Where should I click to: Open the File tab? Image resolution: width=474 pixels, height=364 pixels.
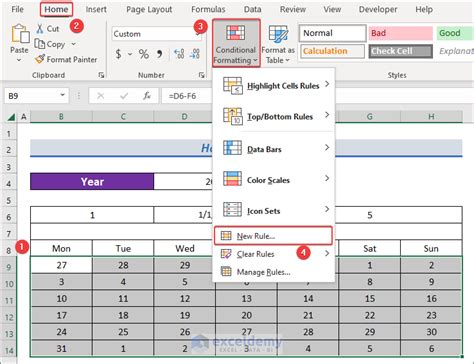(x=17, y=9)
